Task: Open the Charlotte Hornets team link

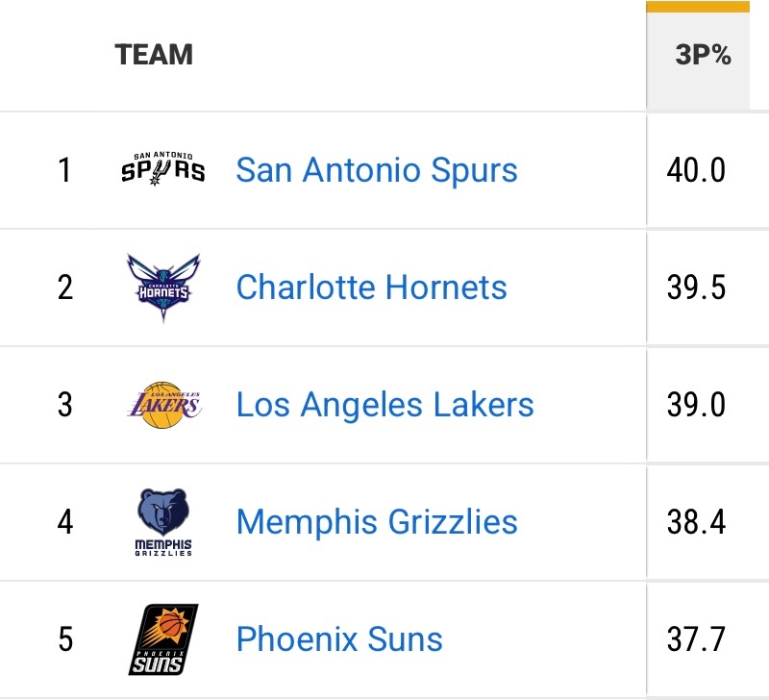Action: (371, 287)
